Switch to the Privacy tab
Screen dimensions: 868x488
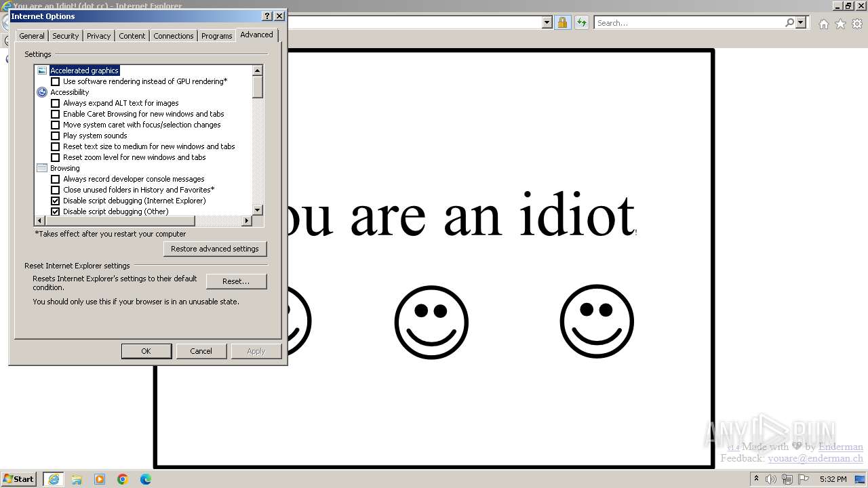click(x=98, y=36)
